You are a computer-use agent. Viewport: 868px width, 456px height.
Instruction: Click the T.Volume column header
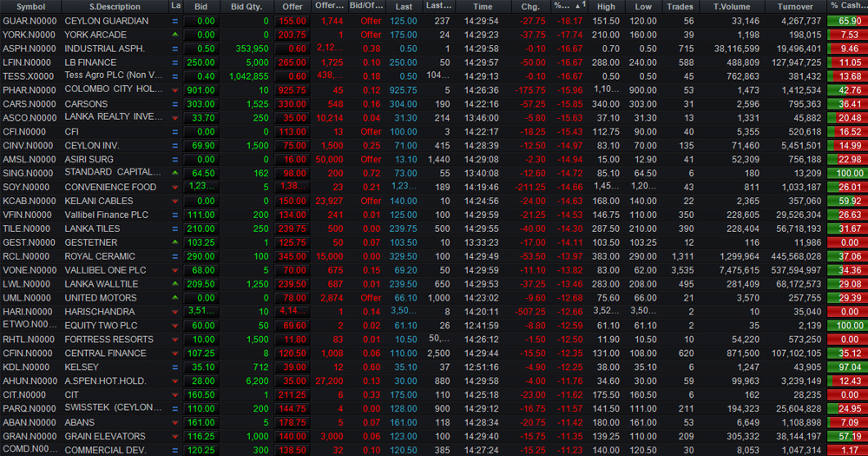click(x=731, y=7)
